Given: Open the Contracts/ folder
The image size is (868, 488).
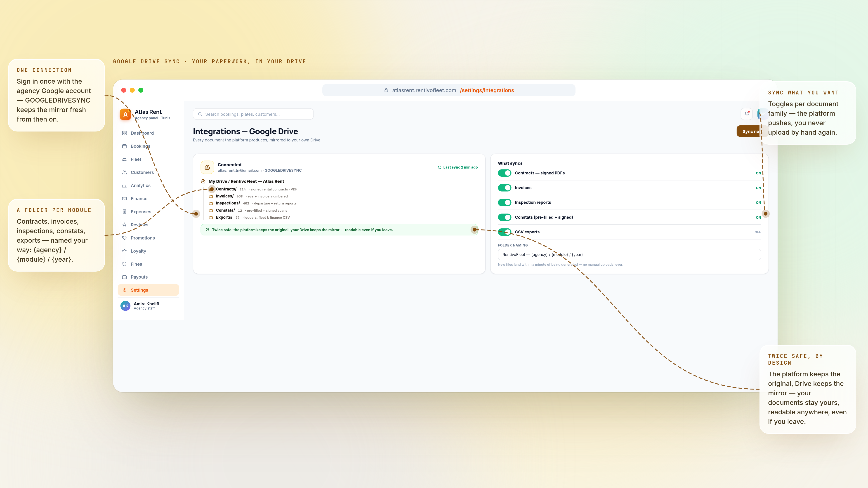Looking at the screenshot, I should click(226, 189).
